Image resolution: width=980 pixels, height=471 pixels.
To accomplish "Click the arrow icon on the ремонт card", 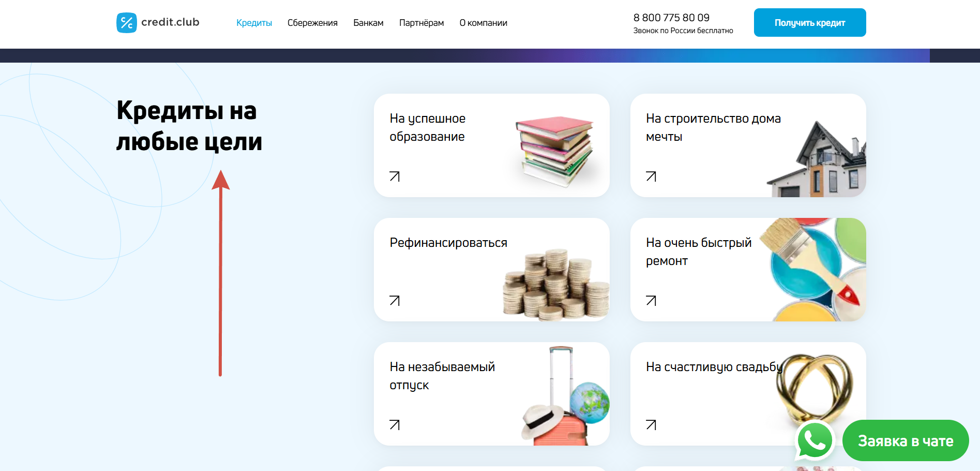I will pos(651,301).
